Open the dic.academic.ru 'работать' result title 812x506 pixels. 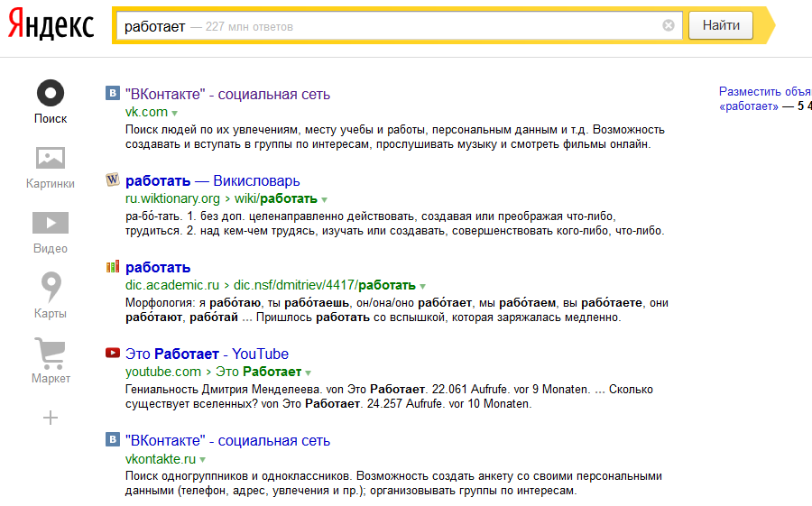pos(158,267)
